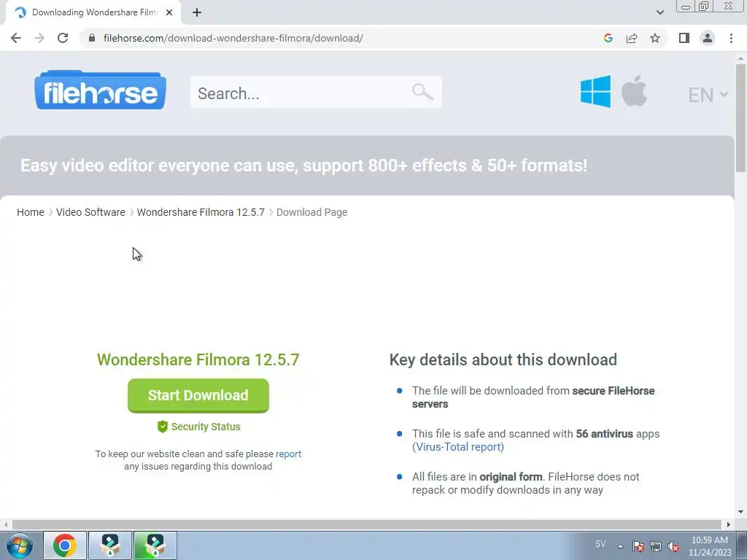Switch to Windows software section
The width and height of the screenshot is (747, 560).
click(595, 91)
